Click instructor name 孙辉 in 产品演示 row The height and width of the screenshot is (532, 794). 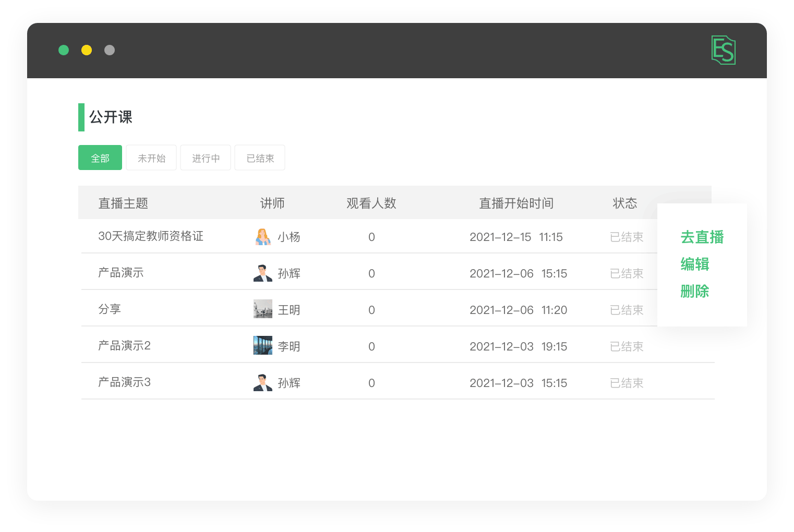289,274
